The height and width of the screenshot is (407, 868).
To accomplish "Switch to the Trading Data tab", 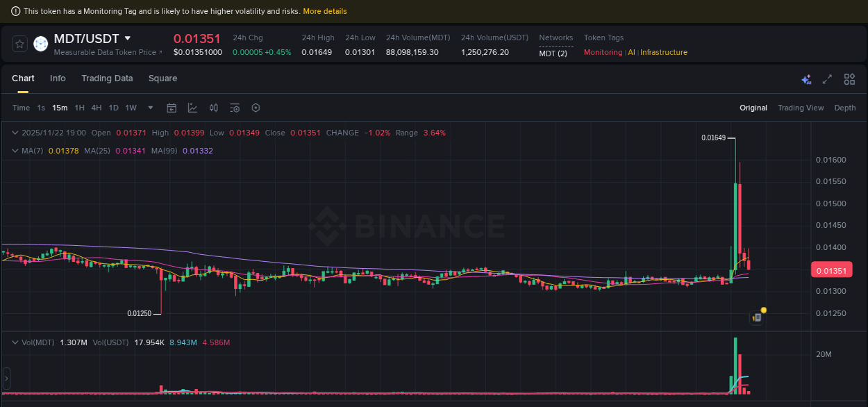I will click(107, 78).
